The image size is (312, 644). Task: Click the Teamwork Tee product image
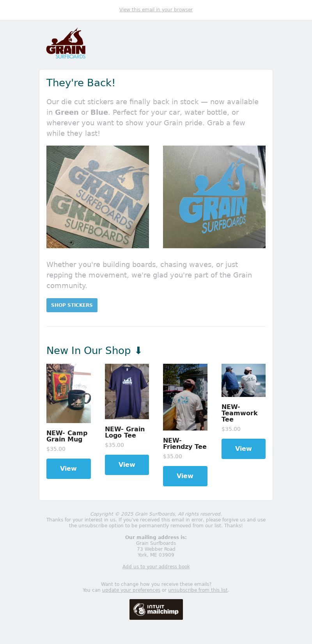(243, 380)
